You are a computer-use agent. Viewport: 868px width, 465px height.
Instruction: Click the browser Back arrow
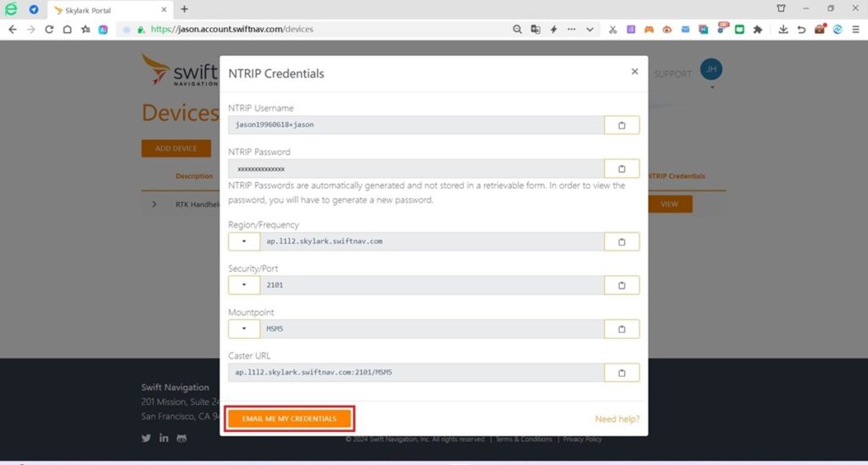(13, 30)
